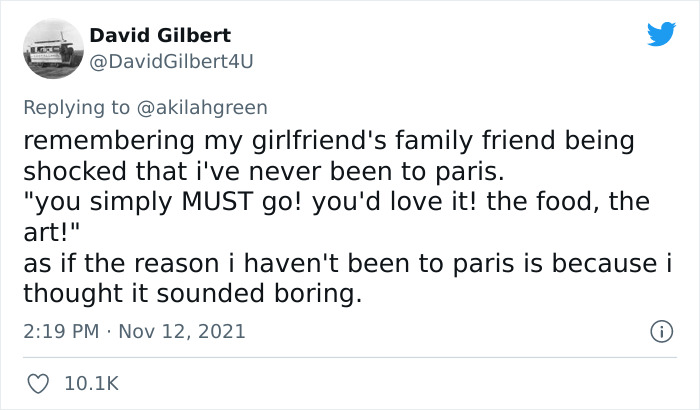Open the 2:19 PM timestamp

pos(61,330)
